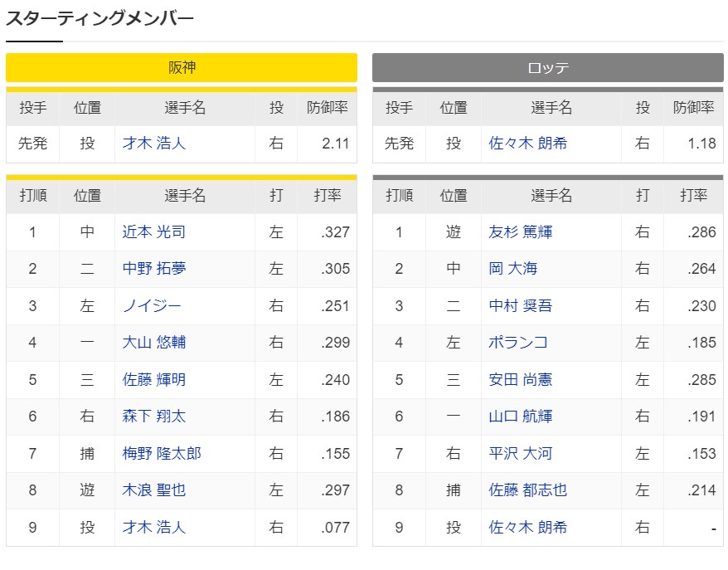Click 先発 cell in 阪神 pitcher table
728x570 pixels.
32,143
